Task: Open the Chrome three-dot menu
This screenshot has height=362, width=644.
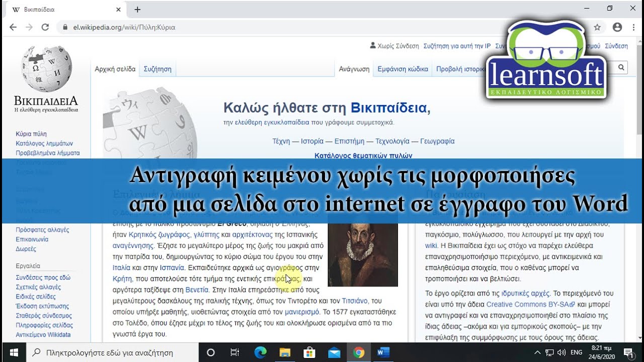Action: click(633, 27)
